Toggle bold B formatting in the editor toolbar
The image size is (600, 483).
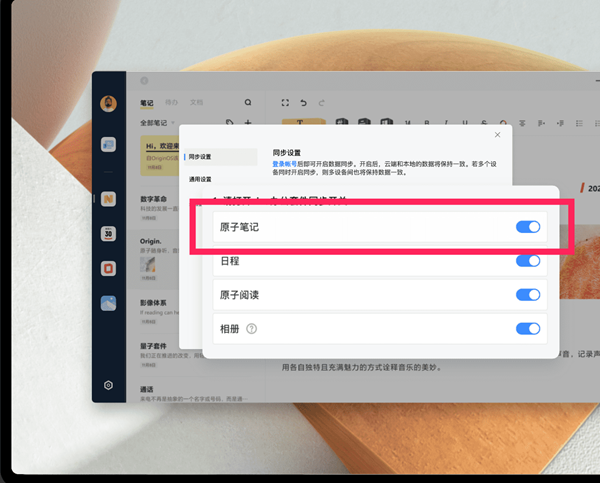427,123
